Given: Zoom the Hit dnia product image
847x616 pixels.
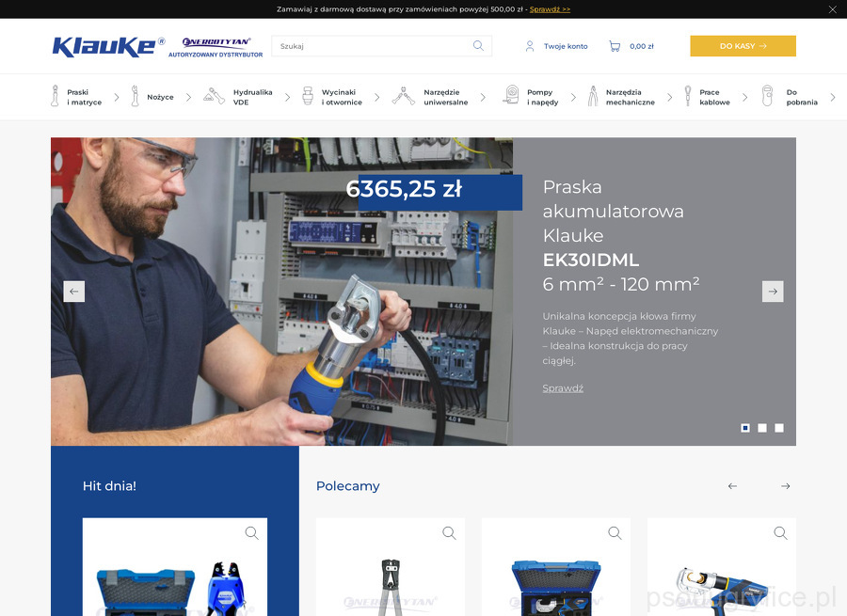Looking at the screenshot, I should [x=251, y=533].
